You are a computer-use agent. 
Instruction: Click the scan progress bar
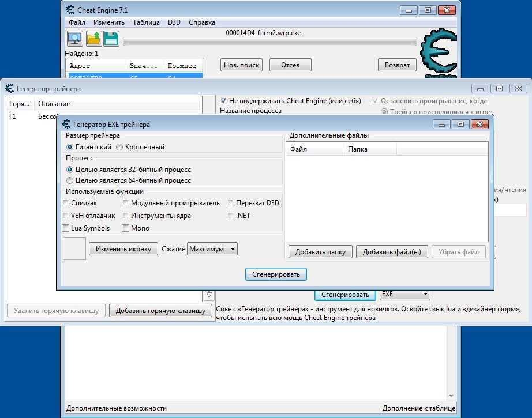tap(269, 42)
